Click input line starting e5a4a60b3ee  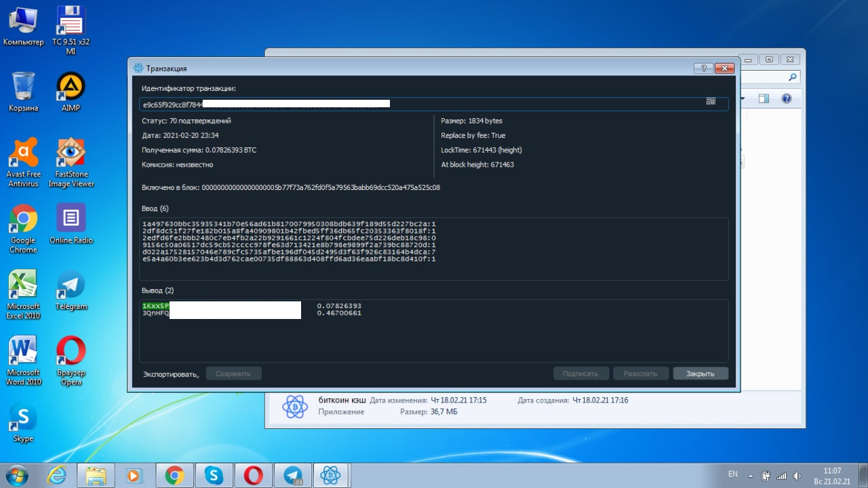[x=289, y=259]
